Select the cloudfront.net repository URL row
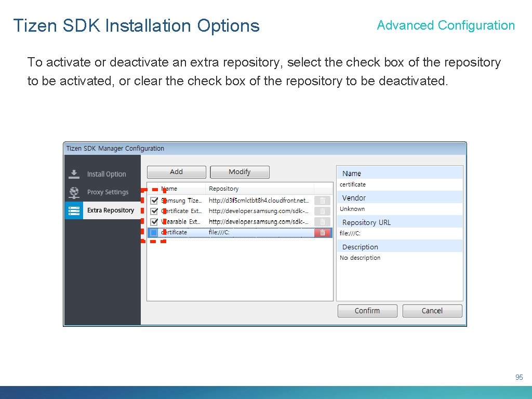Image resolution: width=532 pixels, height=399 pixels. coord(259,201)
